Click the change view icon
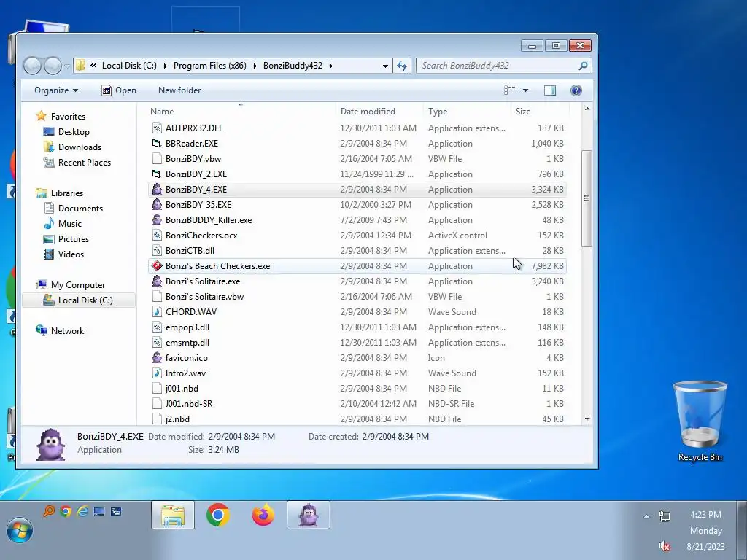747x560 pixels. tap(510, 90)
